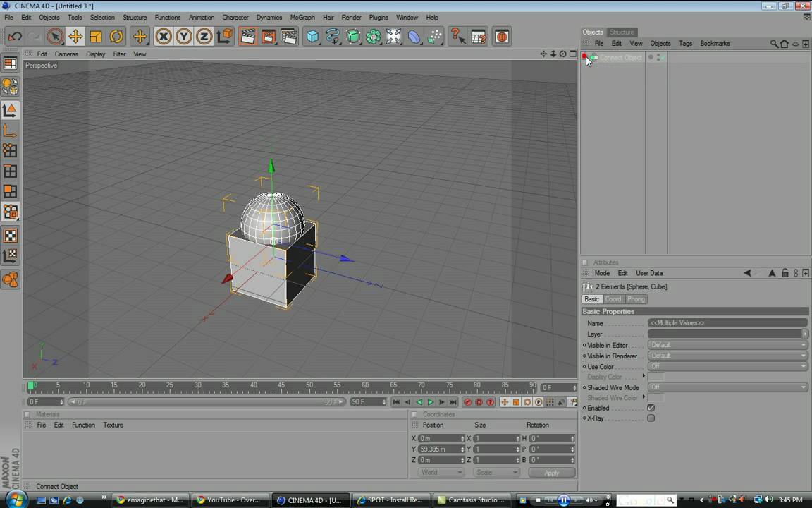The width and height of the screenshot is (812, 508).
Task: Play animation forward
Action: click(431, 402)
